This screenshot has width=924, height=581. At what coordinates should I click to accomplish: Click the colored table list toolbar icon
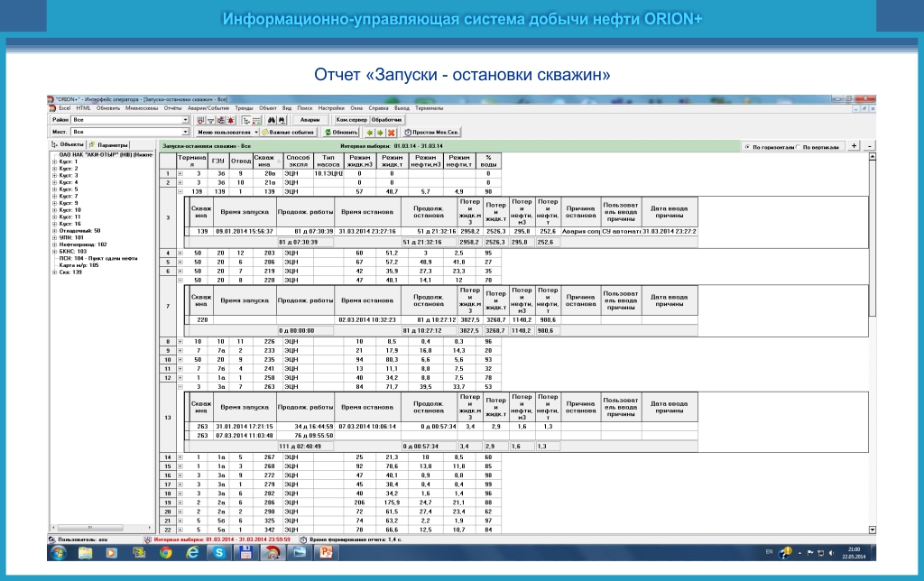(x=256, y=120)
